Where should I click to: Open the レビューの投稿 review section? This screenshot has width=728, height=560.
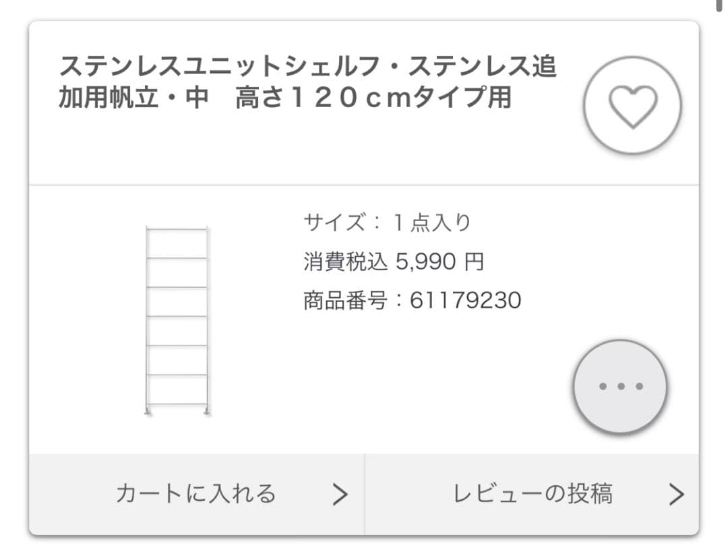(536, 494)
